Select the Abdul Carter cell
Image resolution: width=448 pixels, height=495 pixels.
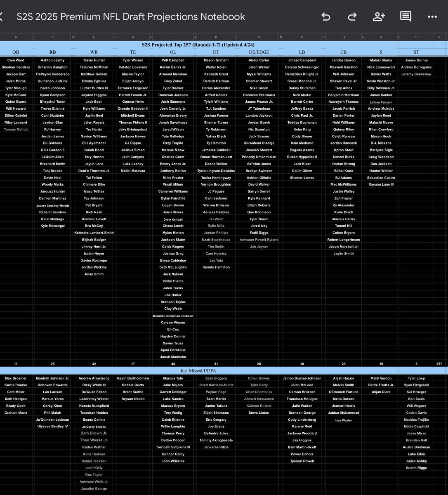click(259, 60)
